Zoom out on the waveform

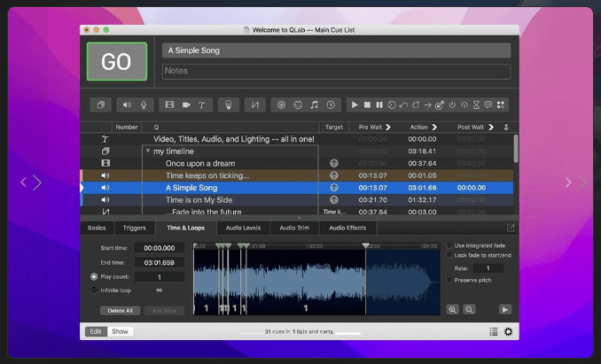click(469, 310)
